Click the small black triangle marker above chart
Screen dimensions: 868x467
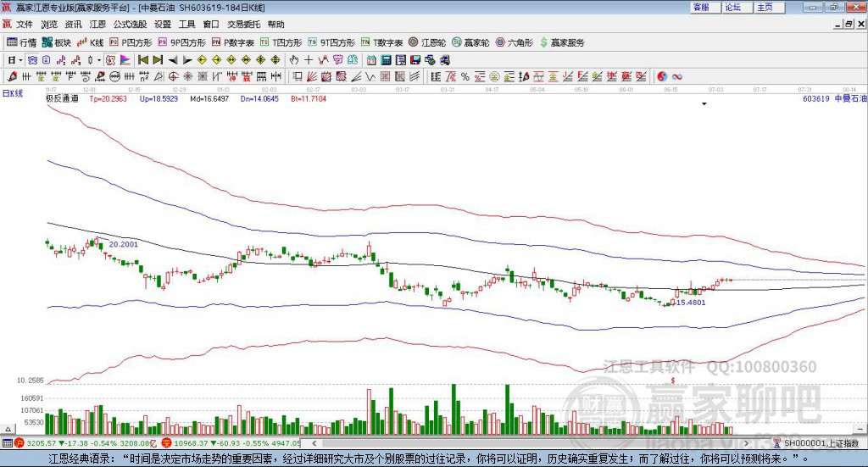pos(704,104)
